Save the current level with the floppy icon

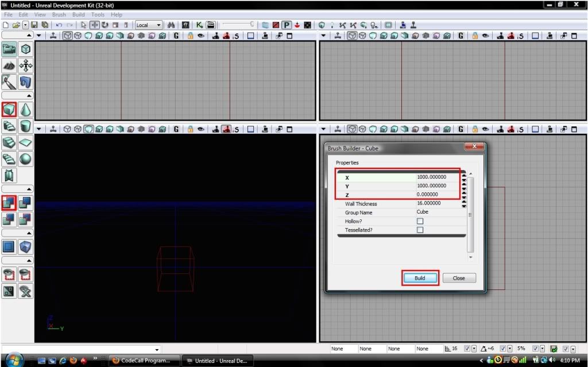(34, 25)
